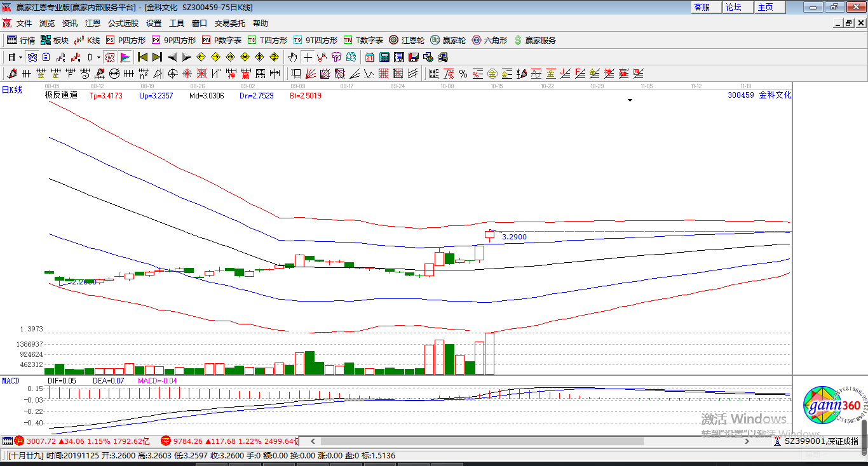Open the 交易委托 menu

pyautogui.click(x=230, y=23)
